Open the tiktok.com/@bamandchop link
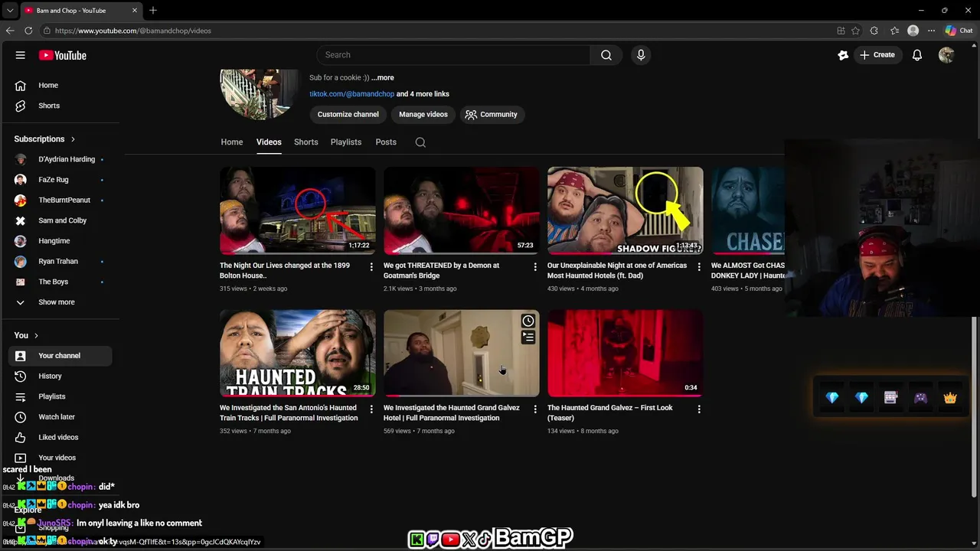The image size is (980, 551). [351, 94]
